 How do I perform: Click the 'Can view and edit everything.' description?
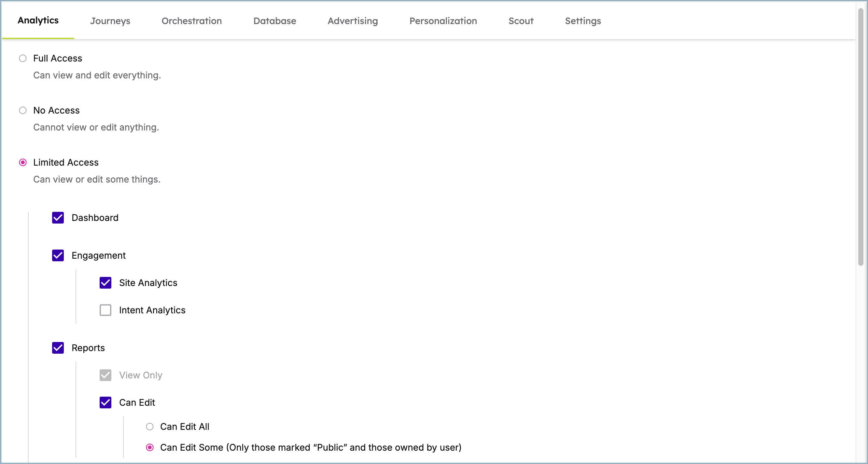tap(97, 75)
